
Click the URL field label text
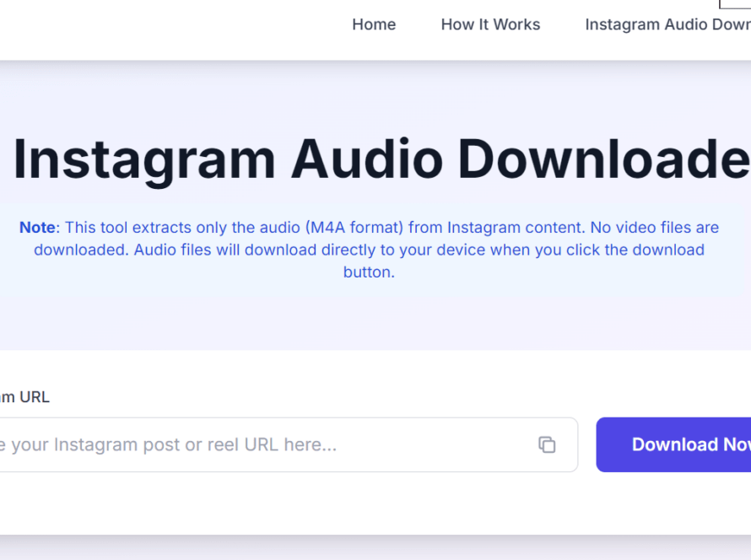pos(24,396)
